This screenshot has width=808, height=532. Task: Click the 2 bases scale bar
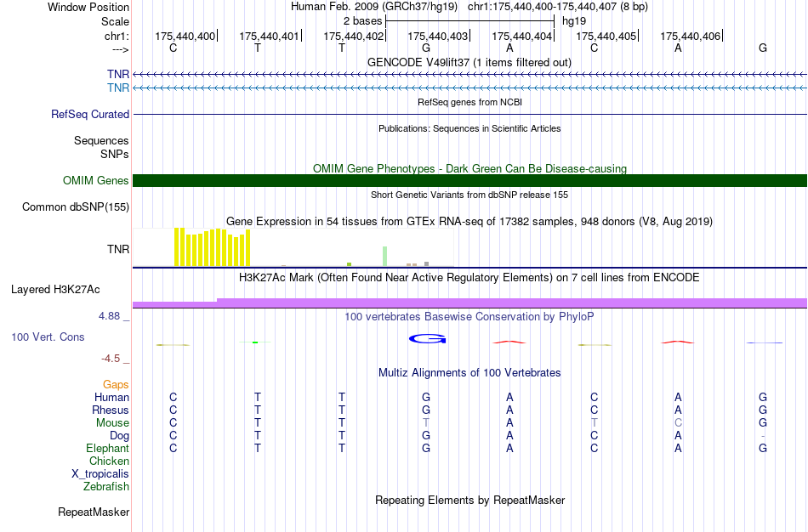tap(469, 21)
